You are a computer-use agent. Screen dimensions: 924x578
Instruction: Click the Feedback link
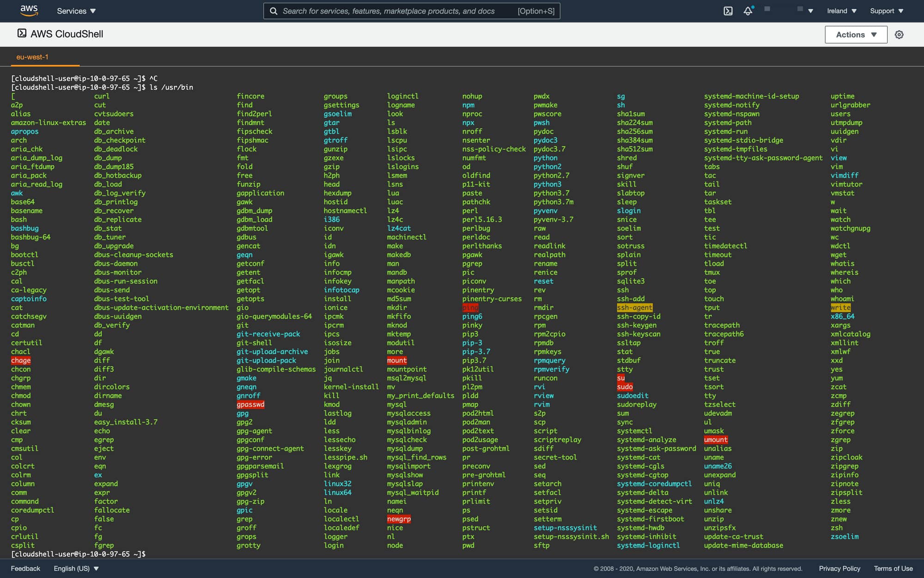click(25, 568)
